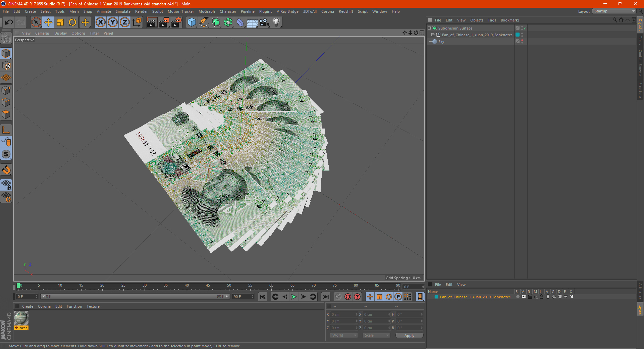Open the Redshift menu
The height and width of the screenshot is (349, 644).
click(346, 11)
